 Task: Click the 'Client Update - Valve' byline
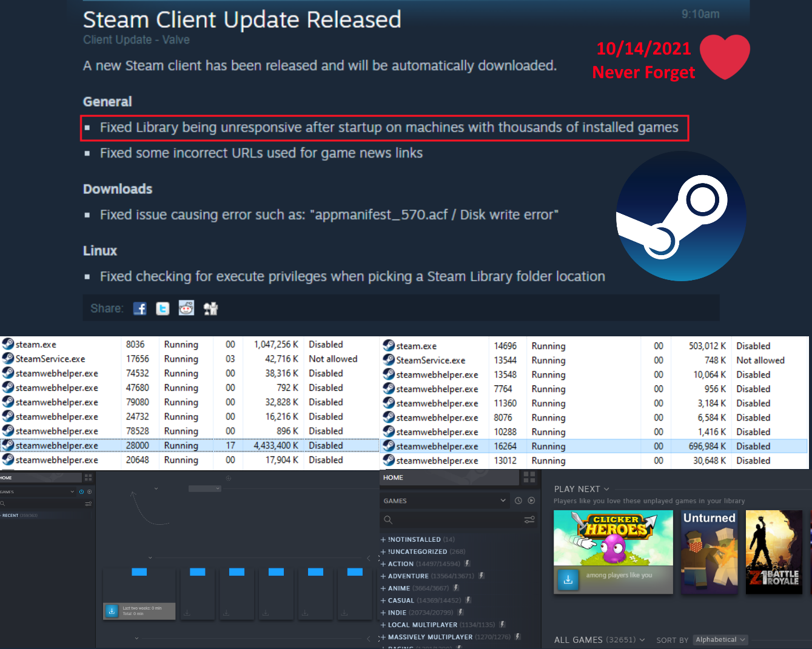point(136,40)
